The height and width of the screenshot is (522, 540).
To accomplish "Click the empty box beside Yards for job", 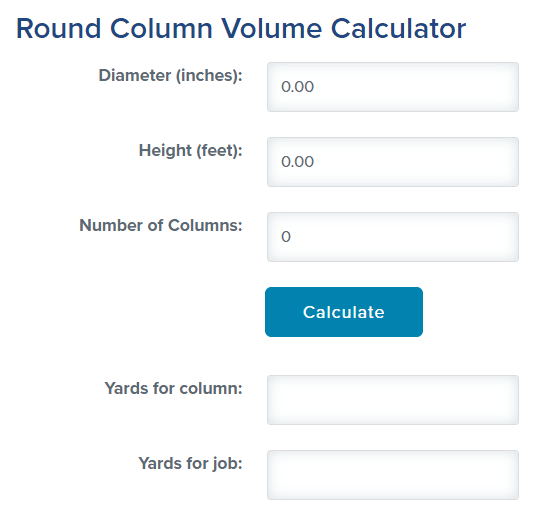I will click(393, 475).
